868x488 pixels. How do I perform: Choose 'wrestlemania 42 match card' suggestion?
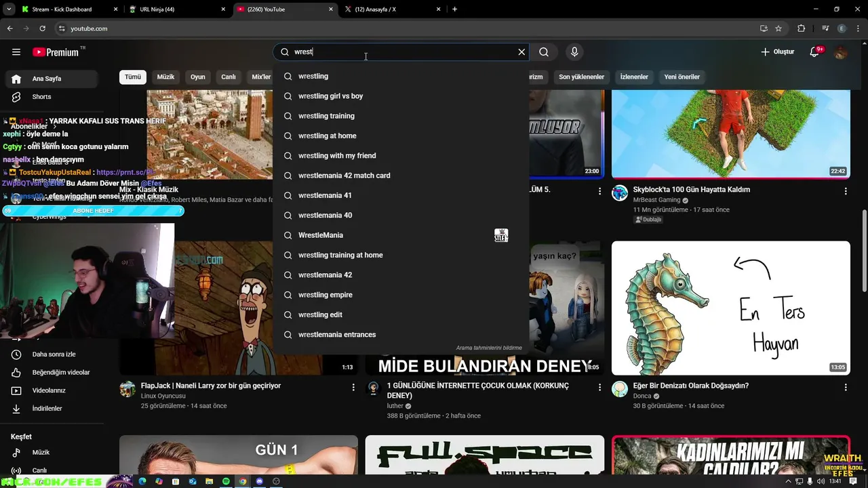click(401, 176)
